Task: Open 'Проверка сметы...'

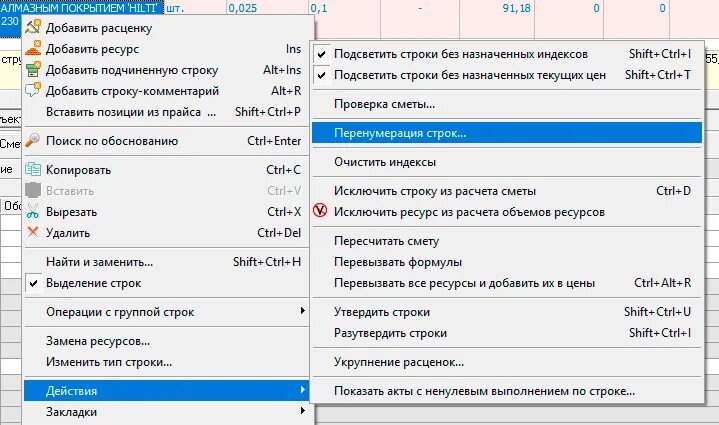Action: [x=508, y=104]
